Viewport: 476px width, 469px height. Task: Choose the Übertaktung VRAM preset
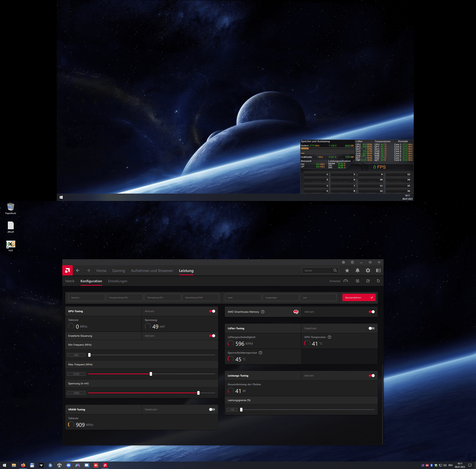200,298
